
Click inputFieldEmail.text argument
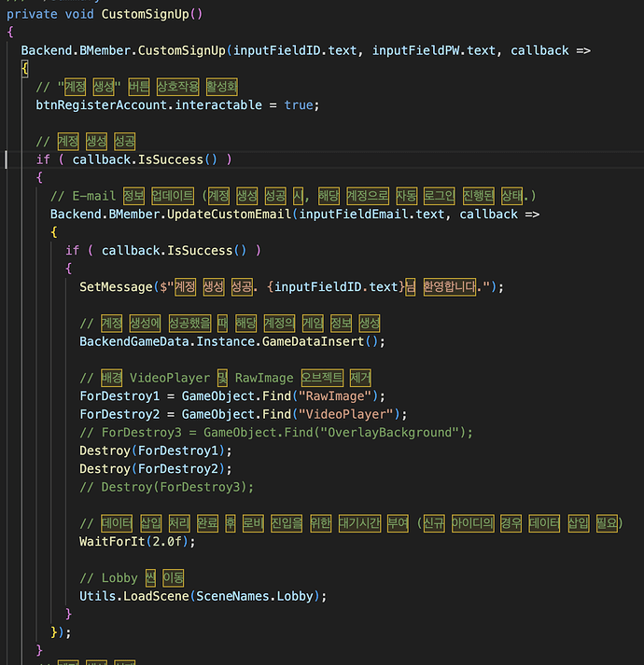pos(371,215)
